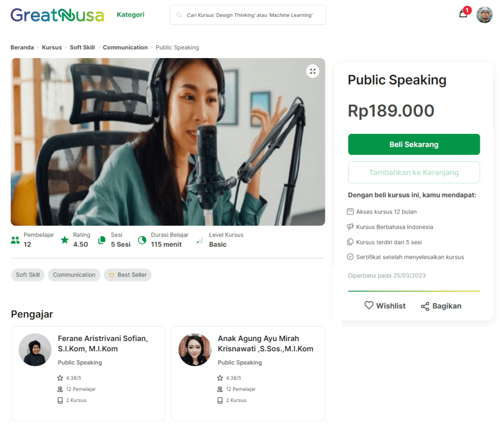Open Anak Agung Ayu Mirah instructor card
Screen dimensions: 504x437
click(248, 374)
